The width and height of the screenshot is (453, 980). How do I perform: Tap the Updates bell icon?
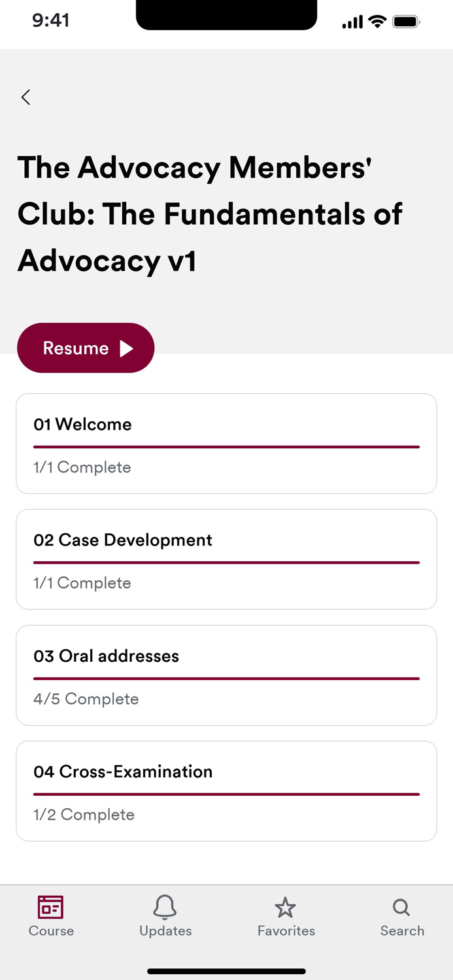165,907
